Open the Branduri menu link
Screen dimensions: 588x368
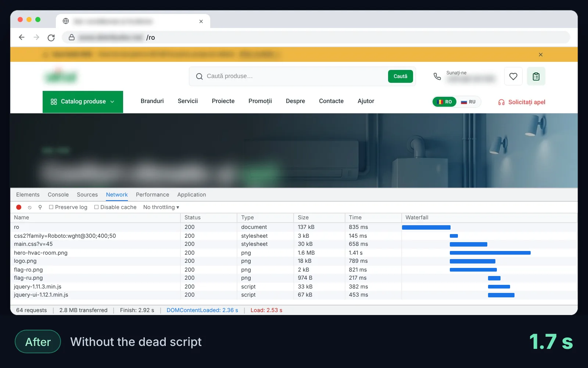[152, 101]
